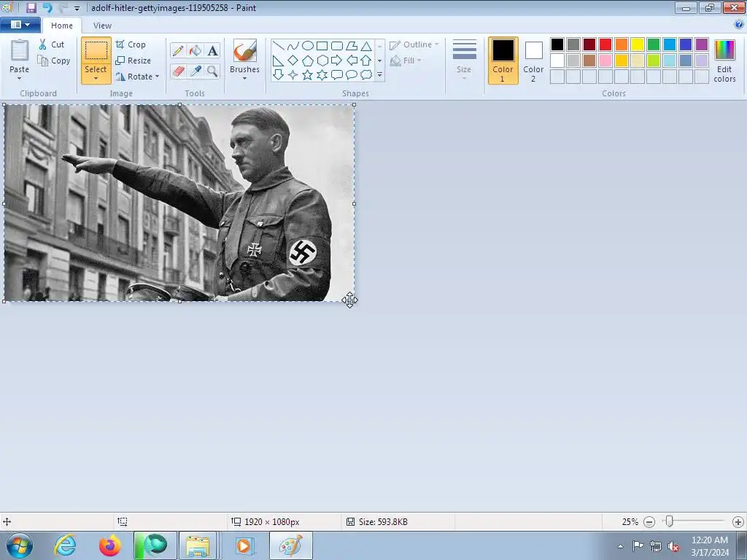747x560 pixels.
Task: Open the Size thickness dropdown
Action: [x=464, y=61]
